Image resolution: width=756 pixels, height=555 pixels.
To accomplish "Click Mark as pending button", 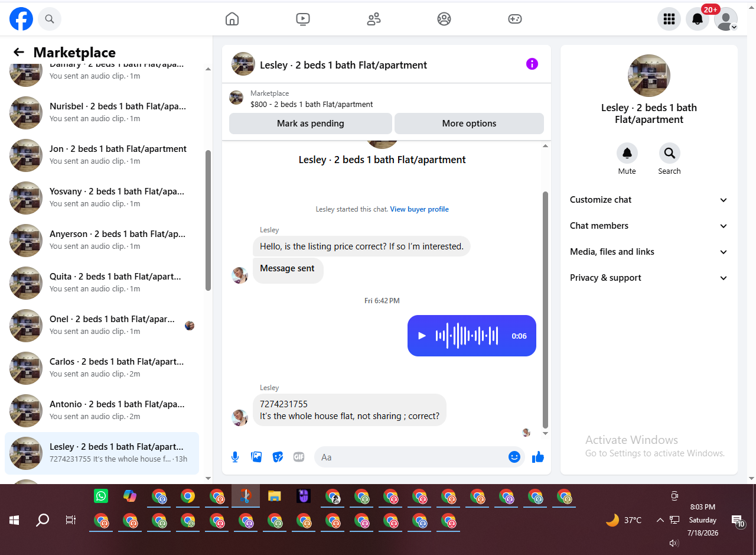I will [311, 124].
